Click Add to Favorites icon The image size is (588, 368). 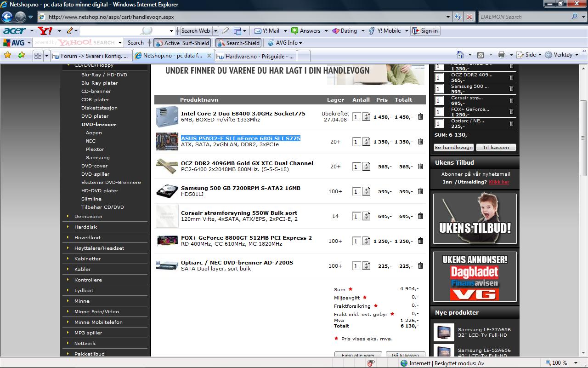tap(22, 55)
